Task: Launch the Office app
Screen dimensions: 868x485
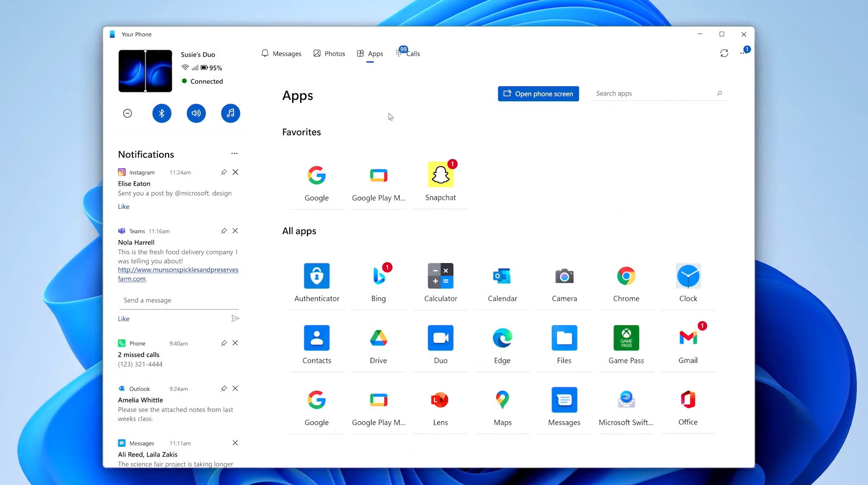Action: point(688,407)
